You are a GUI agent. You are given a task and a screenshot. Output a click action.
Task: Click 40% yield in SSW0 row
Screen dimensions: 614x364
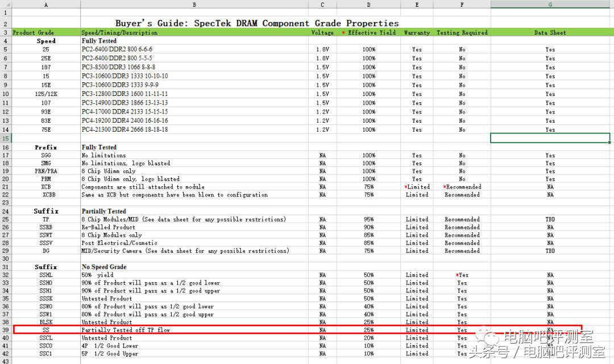pyautogui.click(x=368, y=306)
